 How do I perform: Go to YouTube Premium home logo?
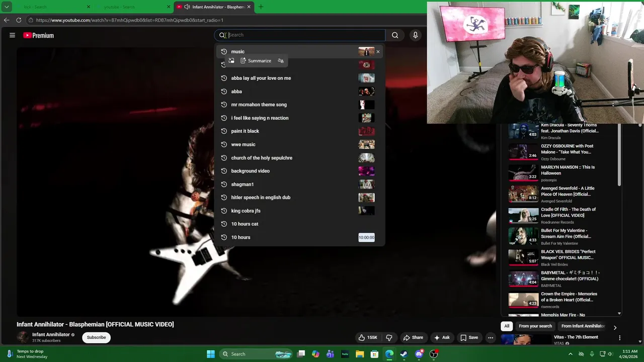pos(38,35)
